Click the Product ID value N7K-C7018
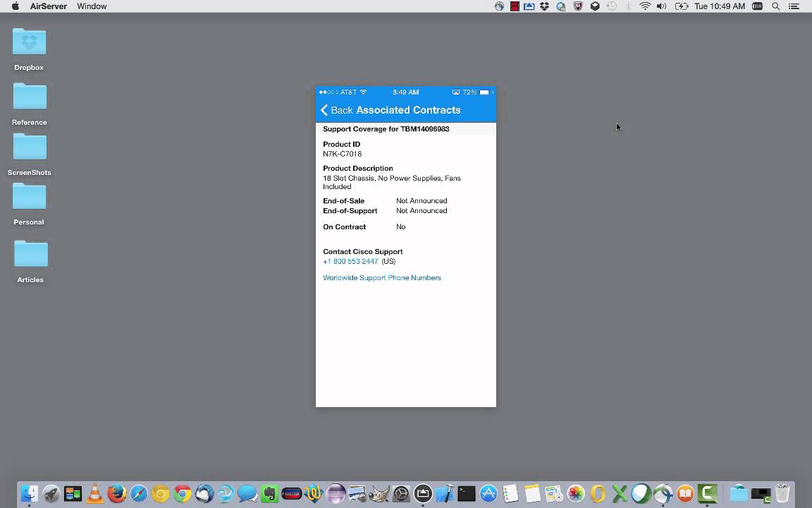 pos(343,154)
